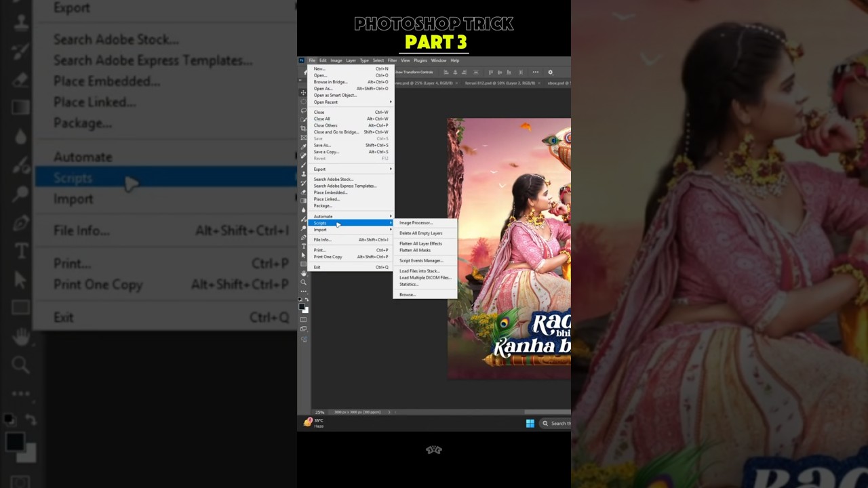The width and height of the screenshot is (868, 488).
Task: Click align right edges icon
Action: (465, 72)
